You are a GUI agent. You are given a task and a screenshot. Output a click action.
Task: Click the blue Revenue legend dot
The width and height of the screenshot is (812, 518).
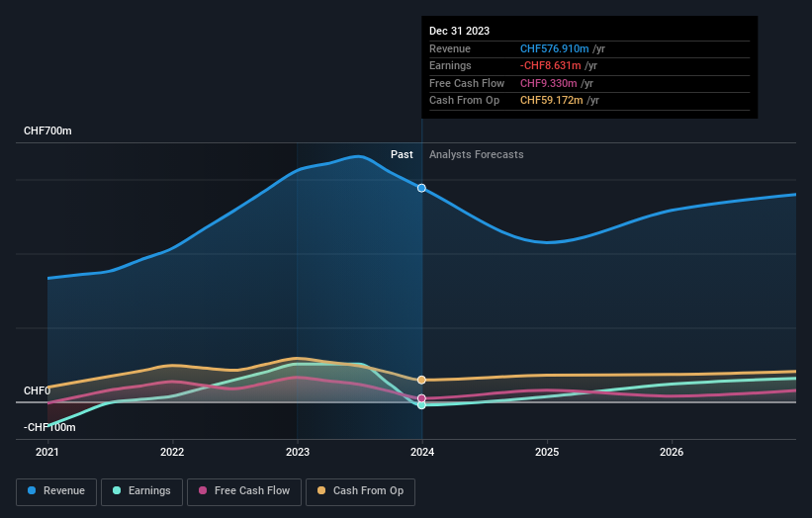click(x=32, y=490)
